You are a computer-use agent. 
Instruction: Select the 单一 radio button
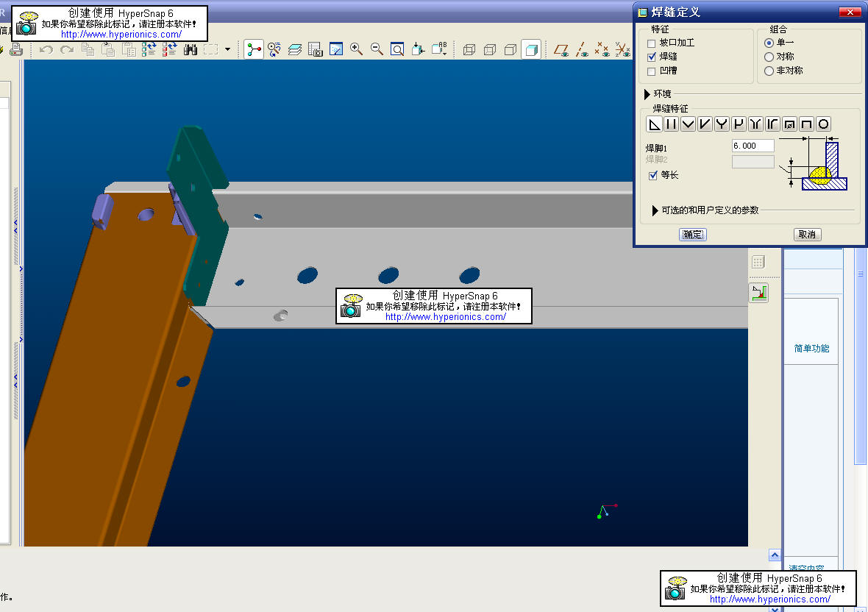pos(769,43)
